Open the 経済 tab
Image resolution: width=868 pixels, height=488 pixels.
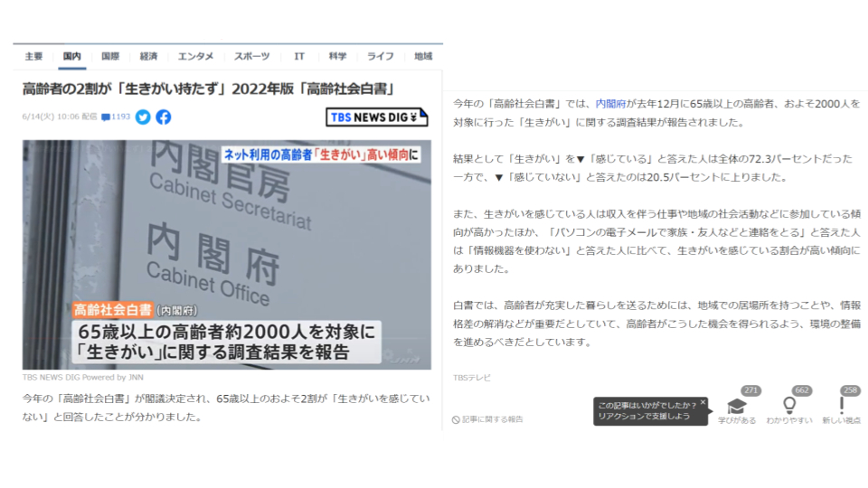(148, 56)
